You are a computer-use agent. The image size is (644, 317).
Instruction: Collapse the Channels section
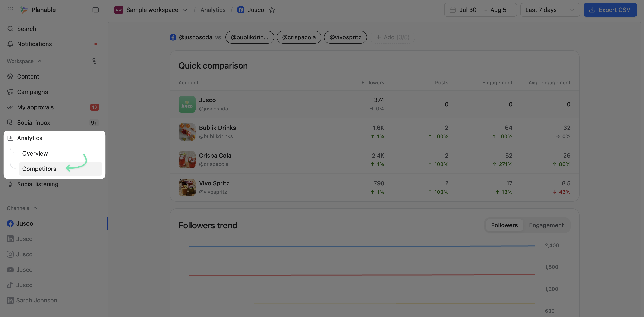click(x=35, y=208)
